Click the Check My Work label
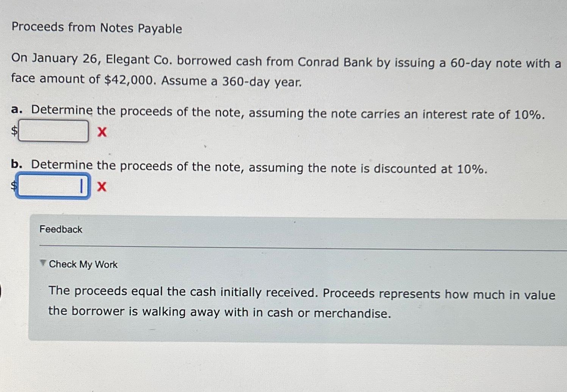 tap(83, 264)
